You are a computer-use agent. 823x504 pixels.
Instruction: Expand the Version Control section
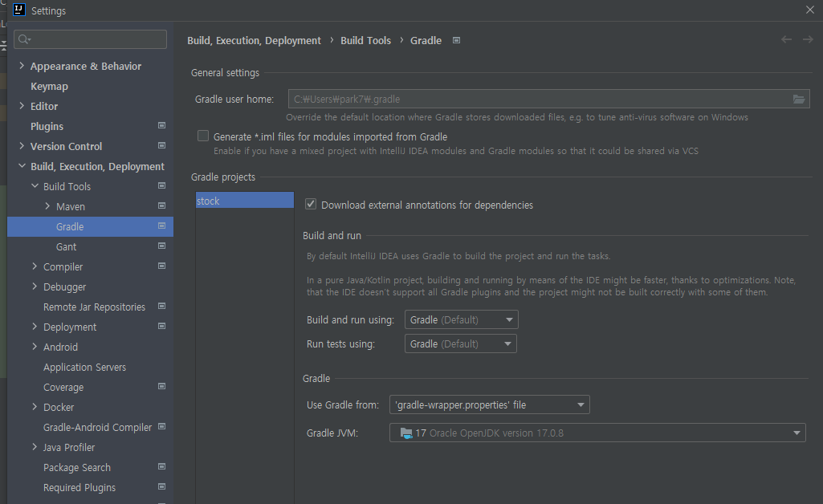pos(22,146)
